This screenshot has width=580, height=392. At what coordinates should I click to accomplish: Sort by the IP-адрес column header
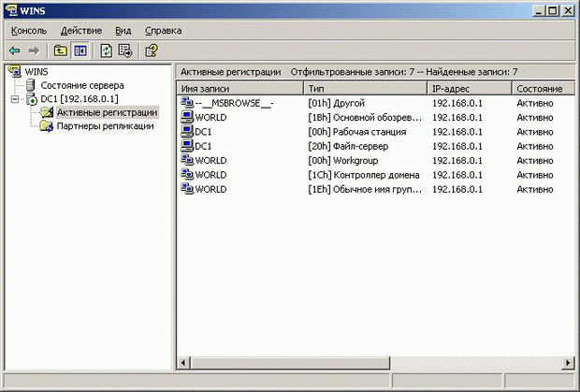468,88
